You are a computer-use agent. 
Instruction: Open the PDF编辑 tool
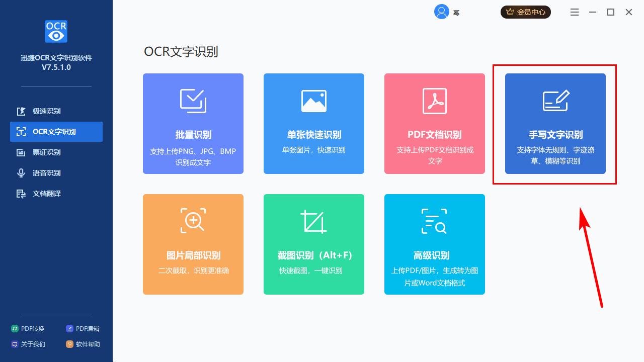(84, 328)
